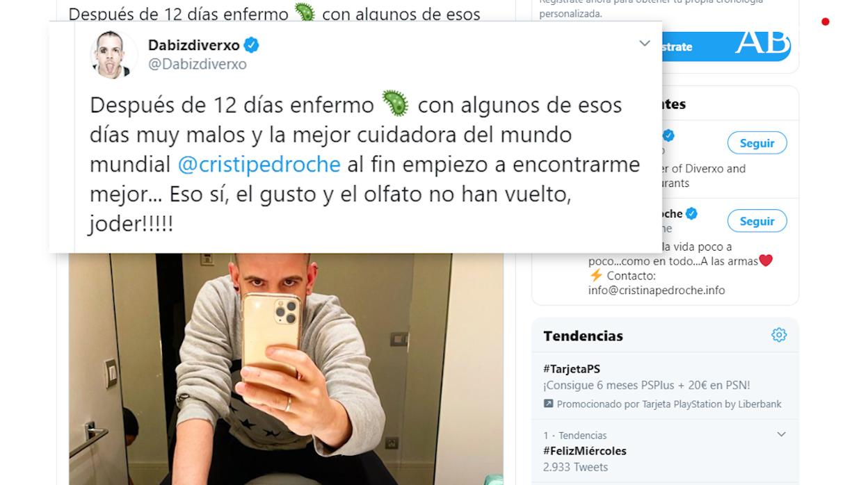Open Tendencias settings gear
The image size is (868, 485).
(779, 335)
